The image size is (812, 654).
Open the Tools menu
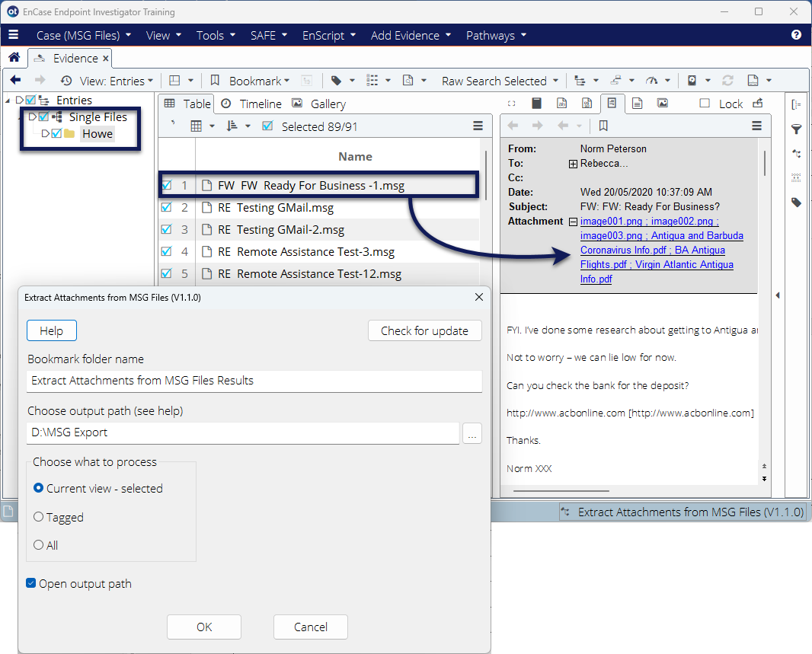coord(216,35)
